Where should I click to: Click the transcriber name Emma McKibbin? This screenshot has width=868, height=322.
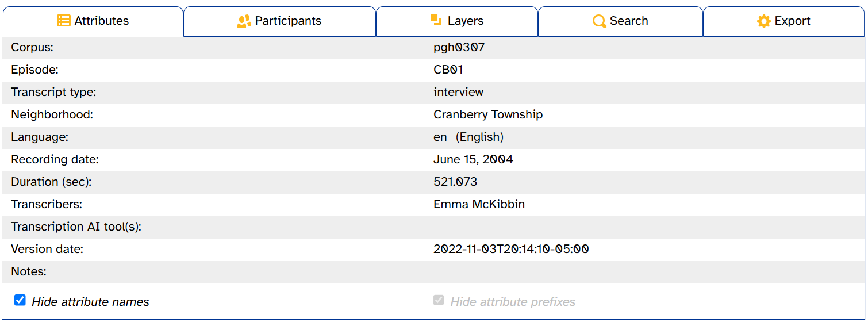pyautogui.click(x=479, y=205)
